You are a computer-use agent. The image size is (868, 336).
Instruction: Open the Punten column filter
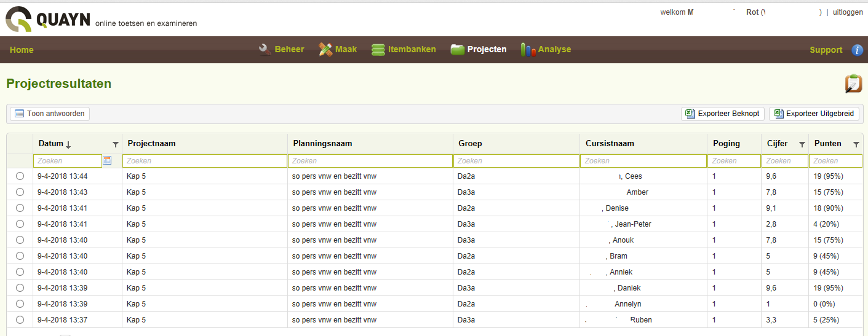856,144
